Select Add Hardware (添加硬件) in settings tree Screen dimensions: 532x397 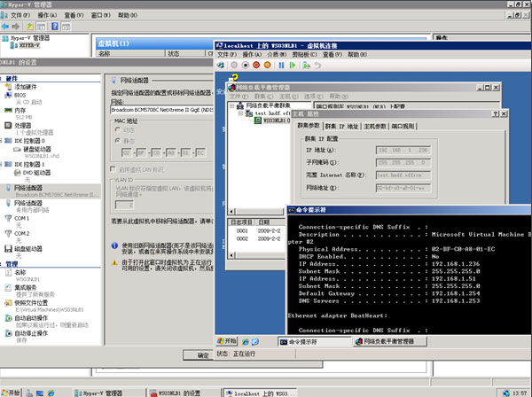[x=25, y=87]
